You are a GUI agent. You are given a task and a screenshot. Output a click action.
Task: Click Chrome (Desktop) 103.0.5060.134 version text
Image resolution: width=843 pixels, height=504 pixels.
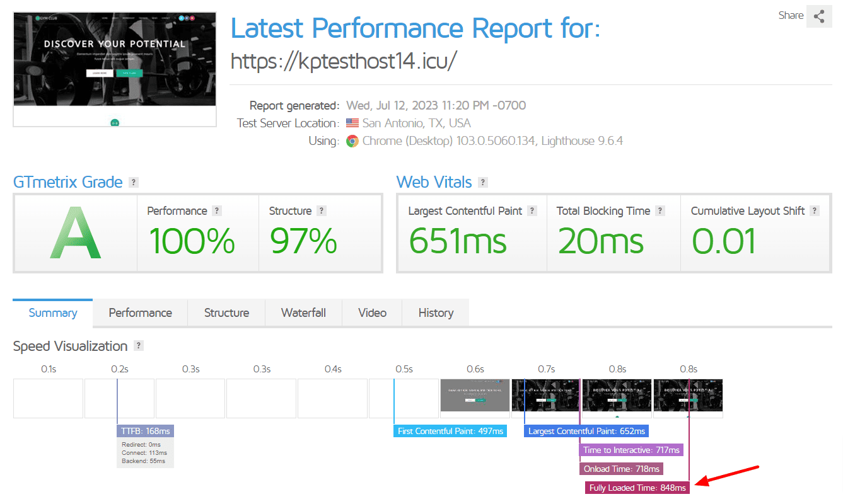[449, 141]
